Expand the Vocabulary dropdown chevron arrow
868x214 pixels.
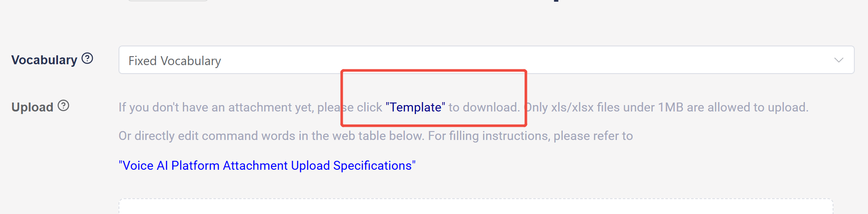tap(839, 60)
